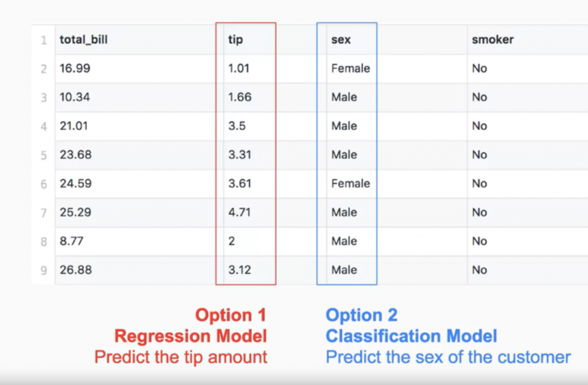This screenshot has height=385, width=588.
Task: Click the total_bill column header
Action: click(84, 40)
